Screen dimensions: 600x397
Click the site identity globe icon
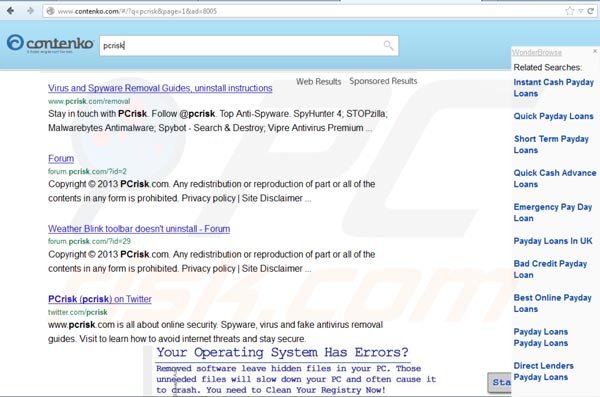50,11
